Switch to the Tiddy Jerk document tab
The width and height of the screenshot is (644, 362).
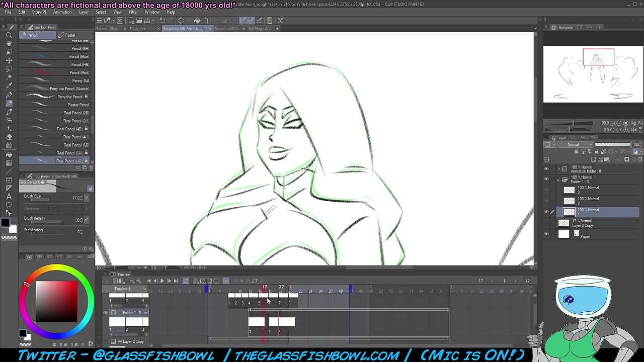click(137, 29)
